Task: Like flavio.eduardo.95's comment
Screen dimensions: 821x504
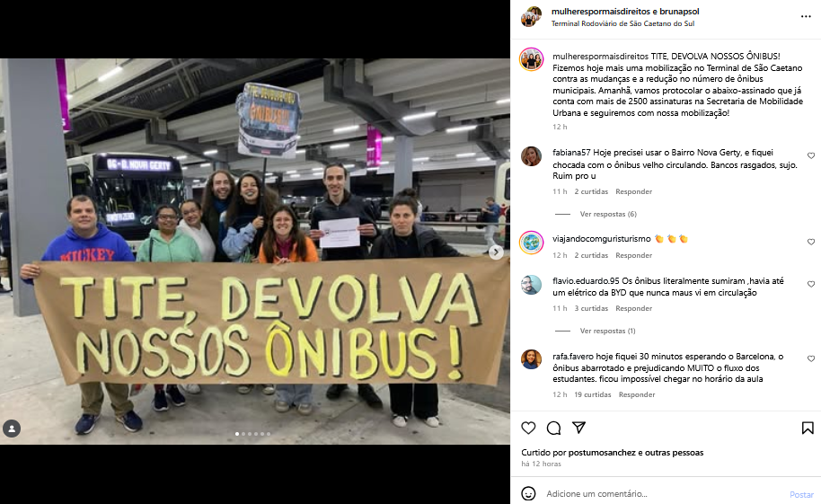Action: 810,284
